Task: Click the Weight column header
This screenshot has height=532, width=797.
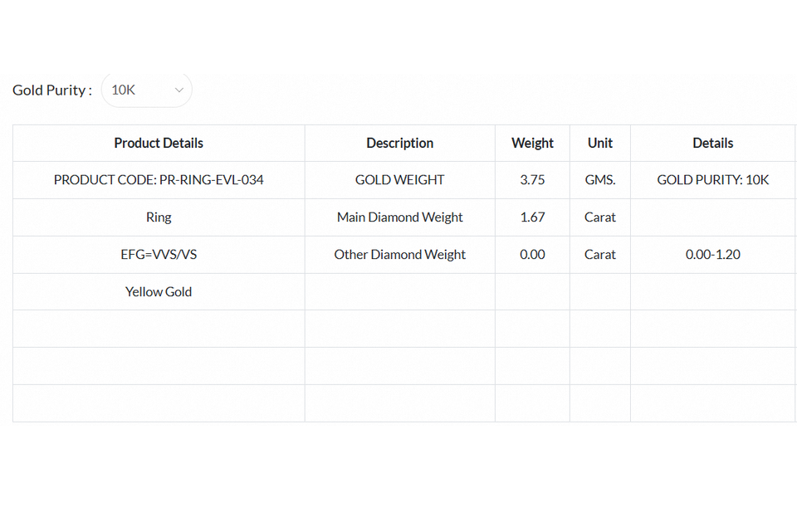Action: pos(532,143)
